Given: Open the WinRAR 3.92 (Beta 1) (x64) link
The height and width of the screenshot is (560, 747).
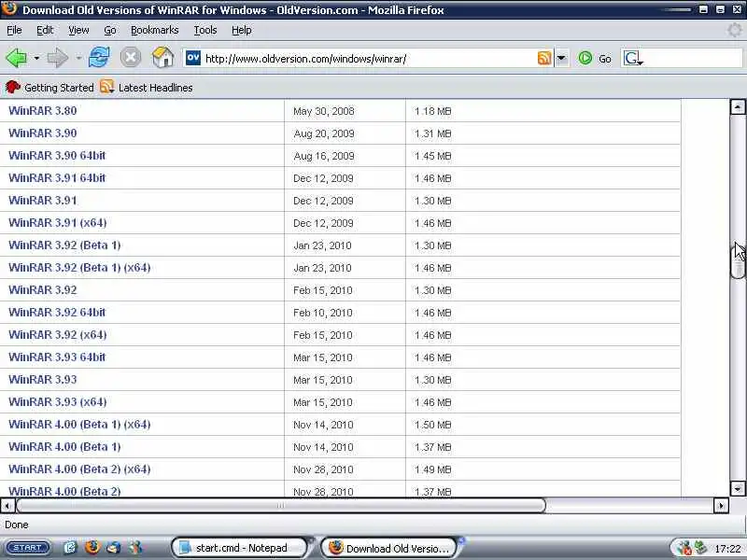Looking at the screenshot, I should pos(79,267).
